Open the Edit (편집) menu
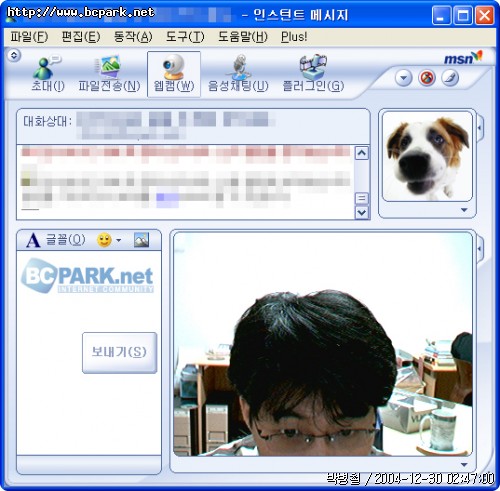The width and height of the screenshot is (500, 491). coord(81,36)
